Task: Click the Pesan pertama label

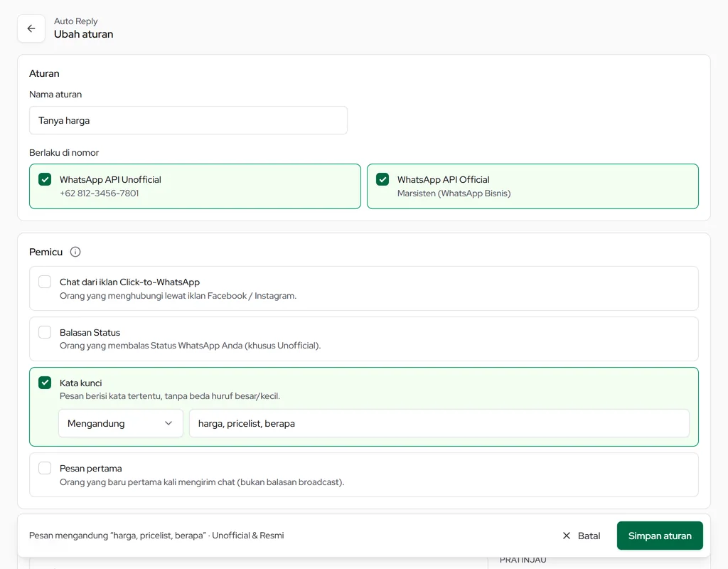Action: [x=90, y=469]
